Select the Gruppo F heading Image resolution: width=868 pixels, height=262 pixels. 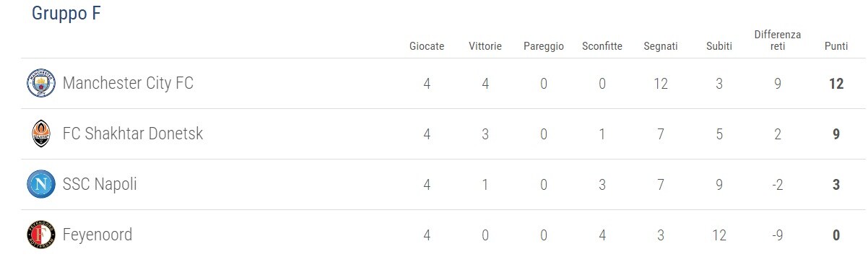pos(66,14)
